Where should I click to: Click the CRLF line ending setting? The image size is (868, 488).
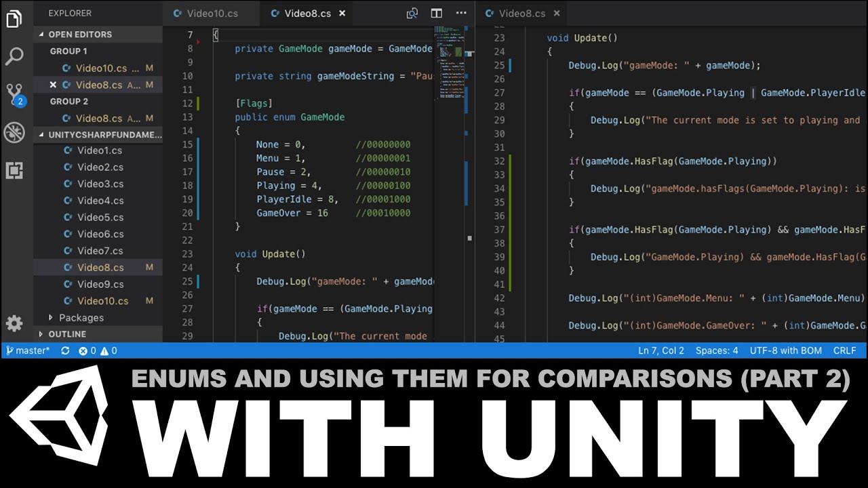pyautogui.click(x=845, y=350)
